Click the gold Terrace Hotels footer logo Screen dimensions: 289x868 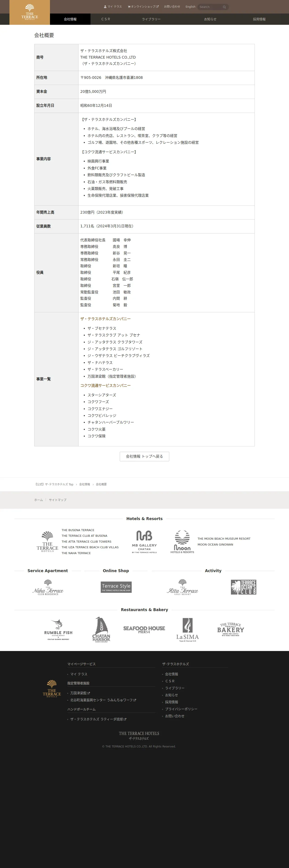(x=52, y=689)
